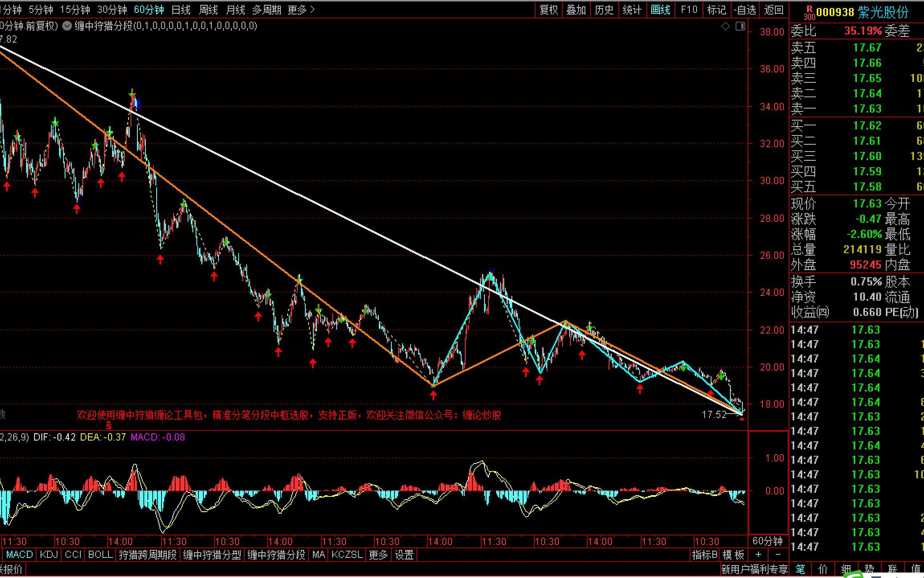This screenshot has height=578, width=924.
Task: Switch chart to 日线 daily view
Action: [x=181, y=10]
